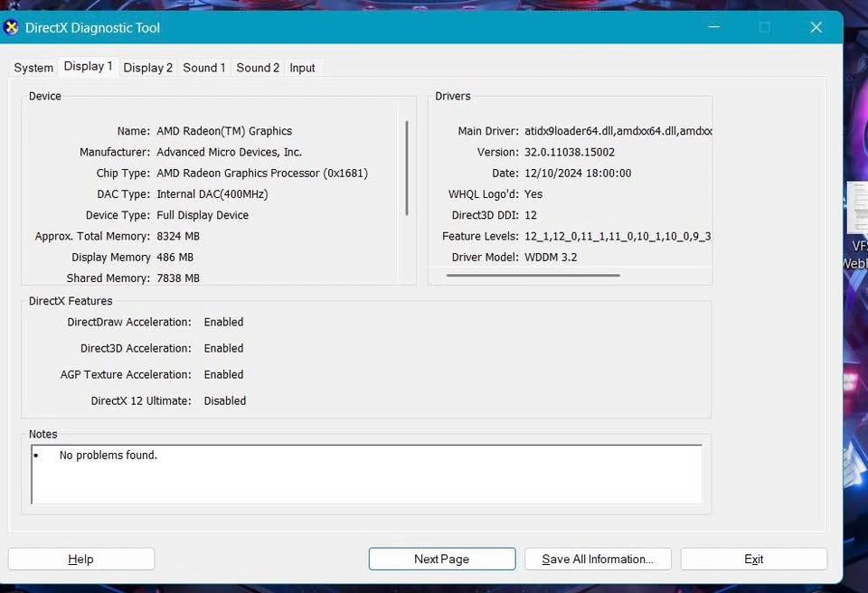
Task: Open the Sound 2 tab
Action: click(258, 68)
